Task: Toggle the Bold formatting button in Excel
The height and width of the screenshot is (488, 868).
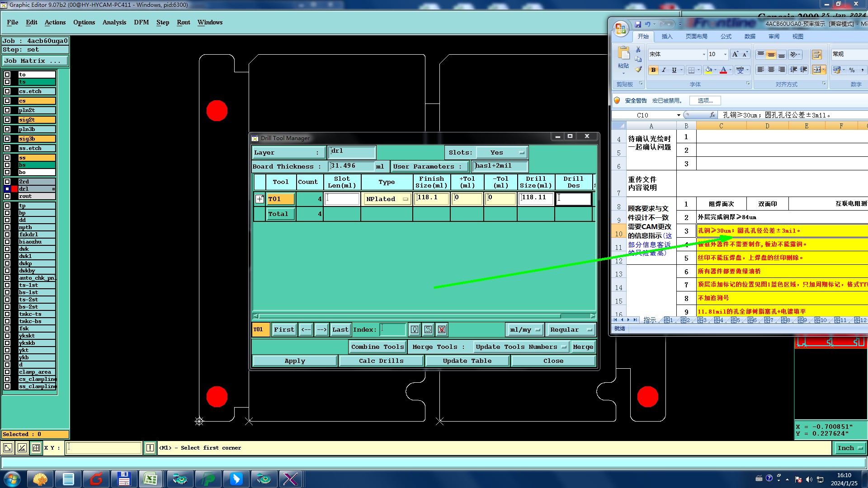Action: [653, 70]
